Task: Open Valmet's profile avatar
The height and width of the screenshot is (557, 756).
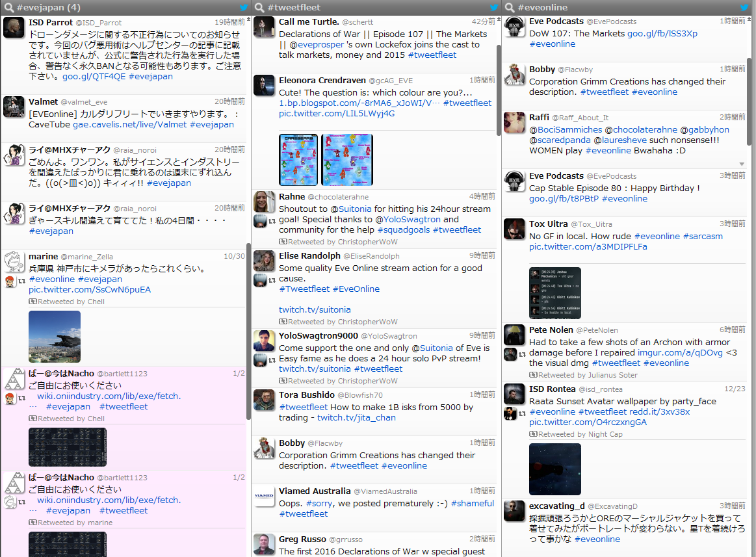Action: coord(14,107)
